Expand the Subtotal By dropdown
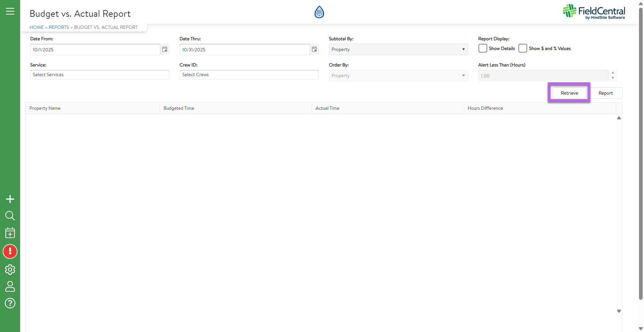This screenshot has height=332, width=644. [x=398, y=49]
